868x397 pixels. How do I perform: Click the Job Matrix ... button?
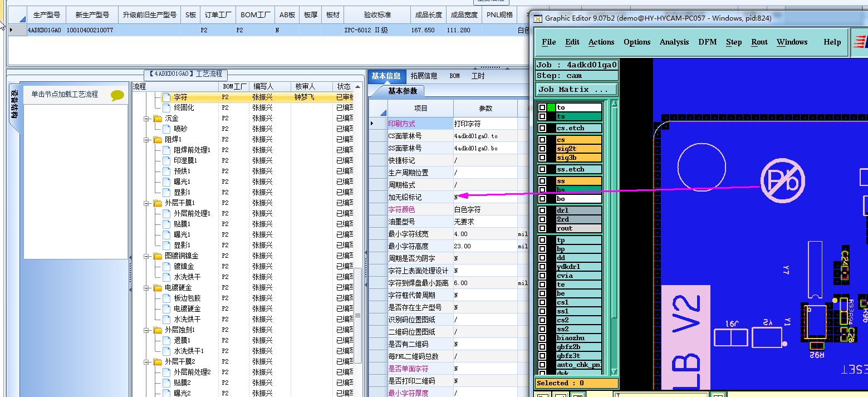577,89
